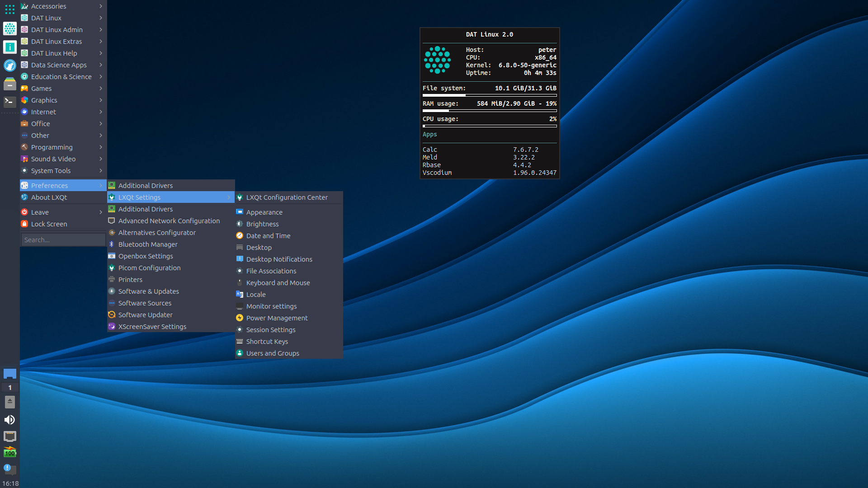Image resolution: width=868 pixels, height=488 pixels.
Task: Open the file manager panel icon
Action: pos(9,84)
